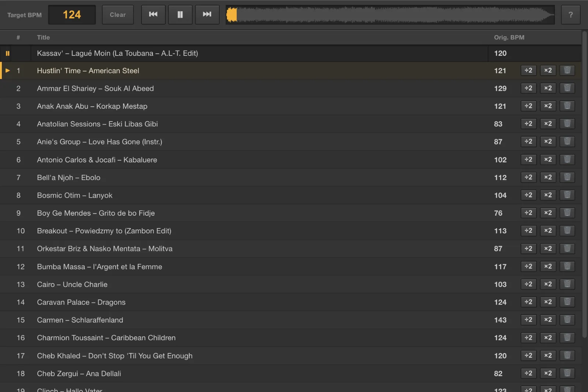
Task: Delete Cheb Zergui – Ana Dellali
Action: pyautogui.click(x=567, y=373)
